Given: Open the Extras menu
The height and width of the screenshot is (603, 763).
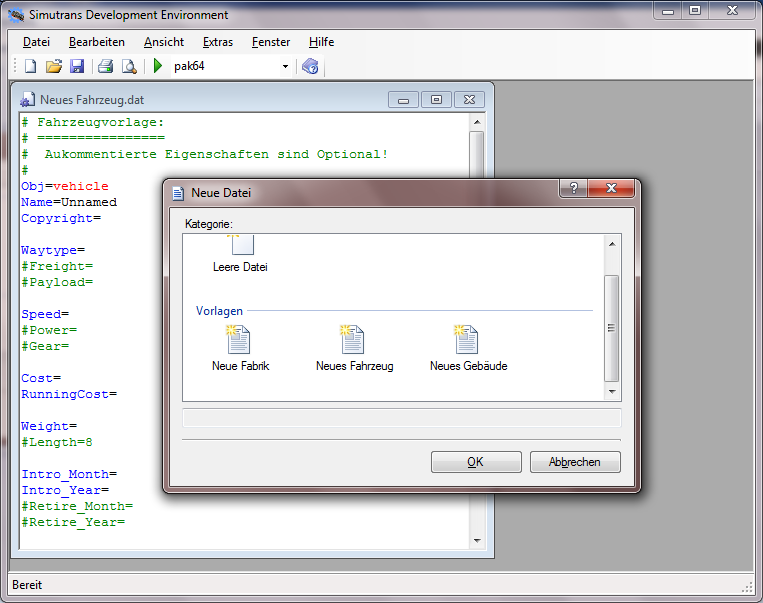Looking at the screenshot, I should click(217, 42).
